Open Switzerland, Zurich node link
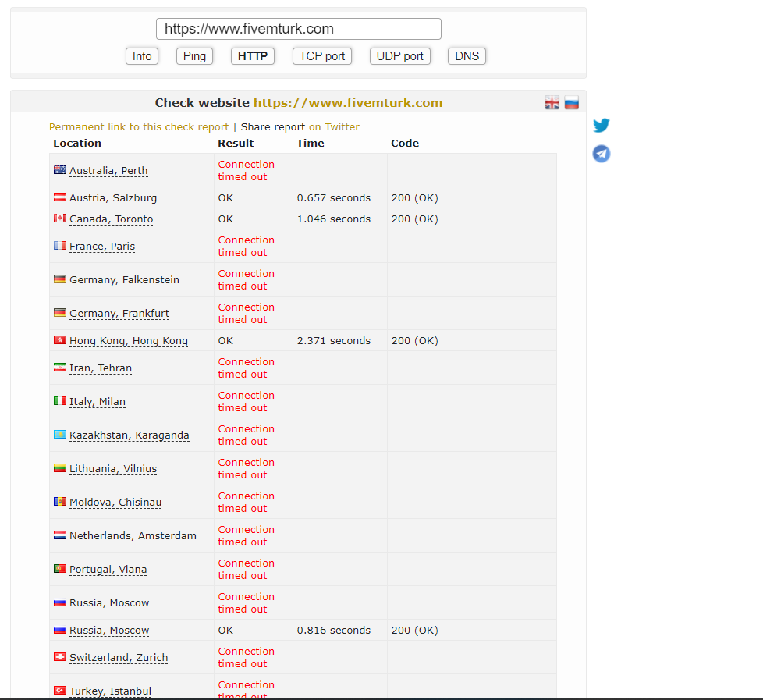This screenshot has height=700, width=763. pyautogui.click(x=119, y=658)
